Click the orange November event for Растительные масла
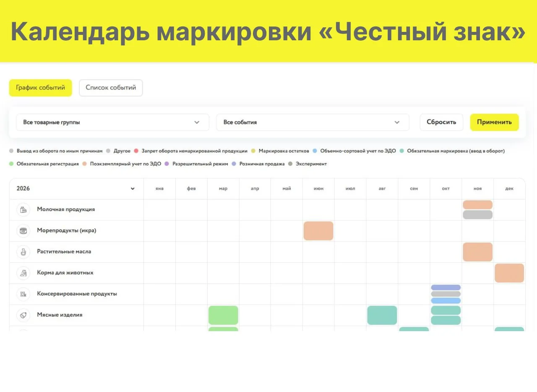This screenshot has height=392, width=537. point(477,252)
